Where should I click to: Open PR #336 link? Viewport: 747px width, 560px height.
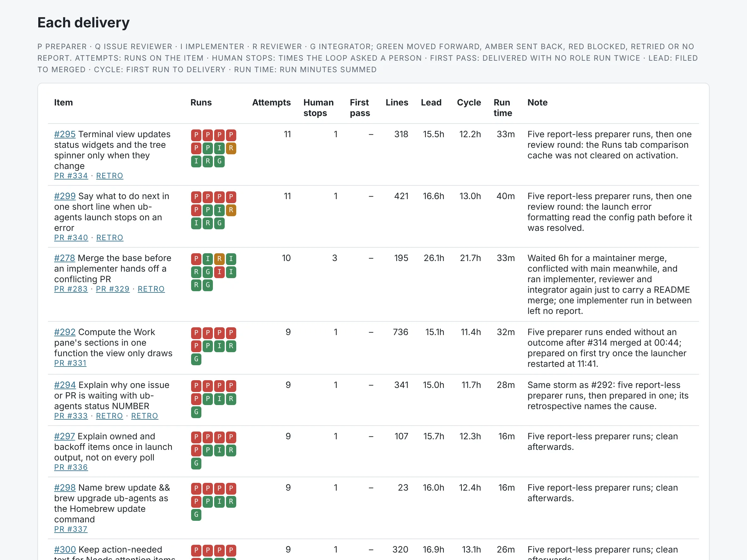71,467
